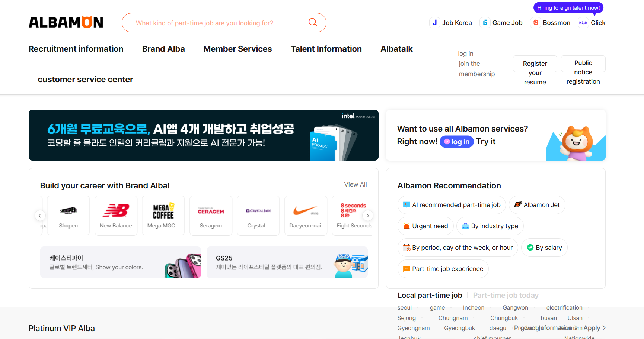
Task: Open the Member Services menu
Action: click(237, 49)
